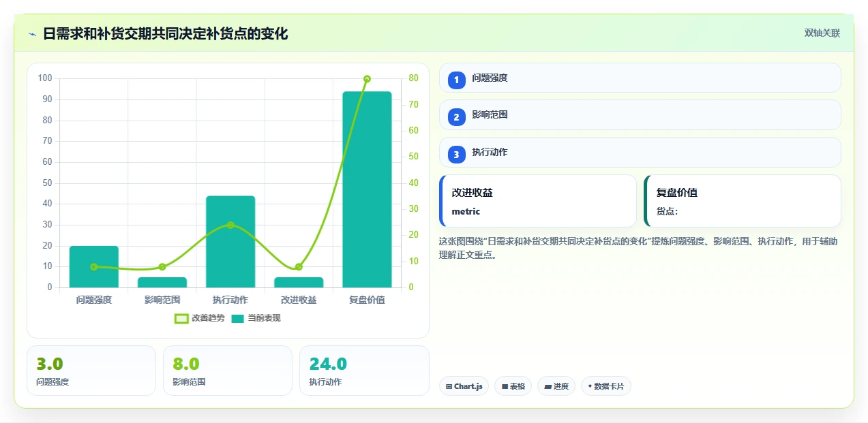Screen dimensions: 868x423
Task: Click trend line point above 复盘价值
Action: [367, 79]
